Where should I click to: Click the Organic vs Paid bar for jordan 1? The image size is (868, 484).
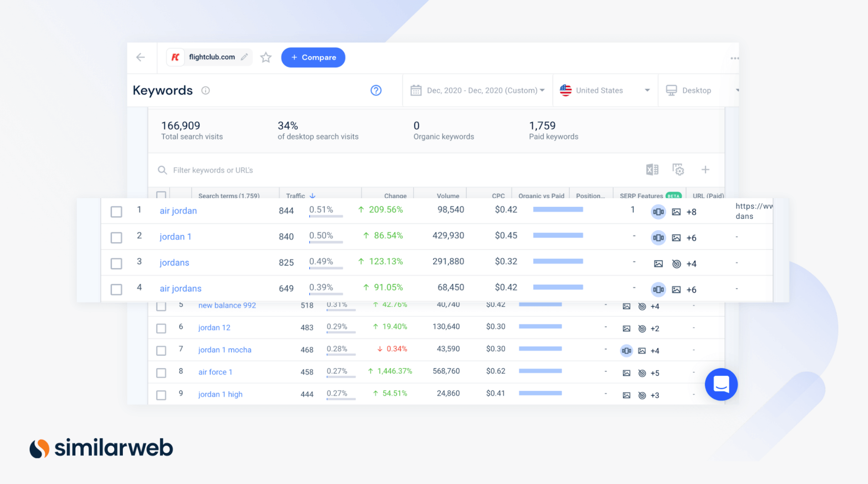click(x=558, y=235)
